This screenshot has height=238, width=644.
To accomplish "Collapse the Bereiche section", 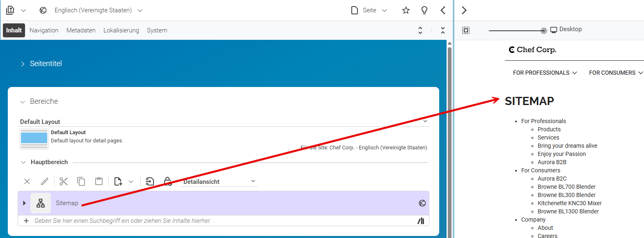I will (39, 101).
